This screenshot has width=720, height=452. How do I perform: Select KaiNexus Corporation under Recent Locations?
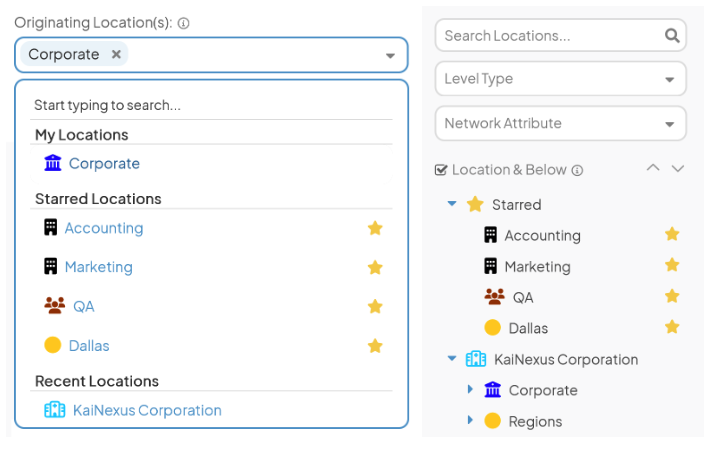147,410
